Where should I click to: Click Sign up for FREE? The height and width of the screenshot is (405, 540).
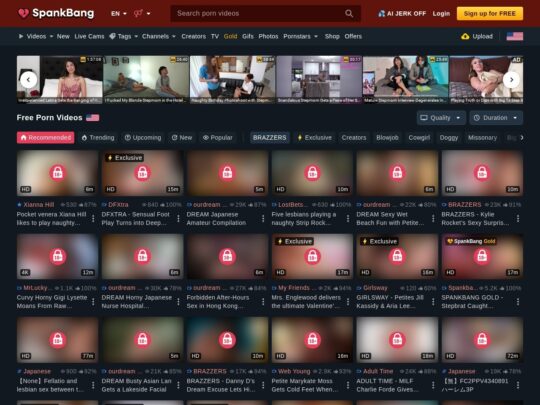(490, 13)
